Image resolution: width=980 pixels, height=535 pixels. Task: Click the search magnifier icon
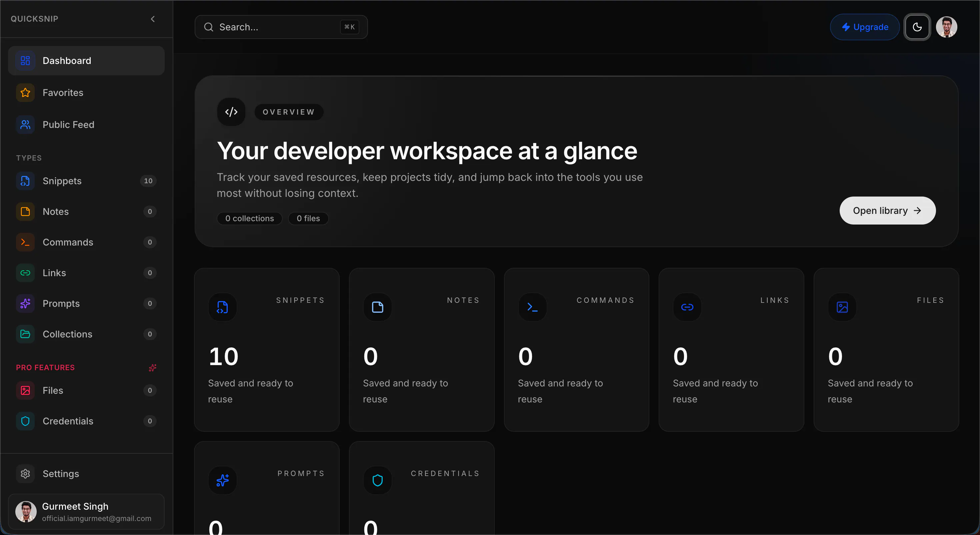tap(208, 27)
